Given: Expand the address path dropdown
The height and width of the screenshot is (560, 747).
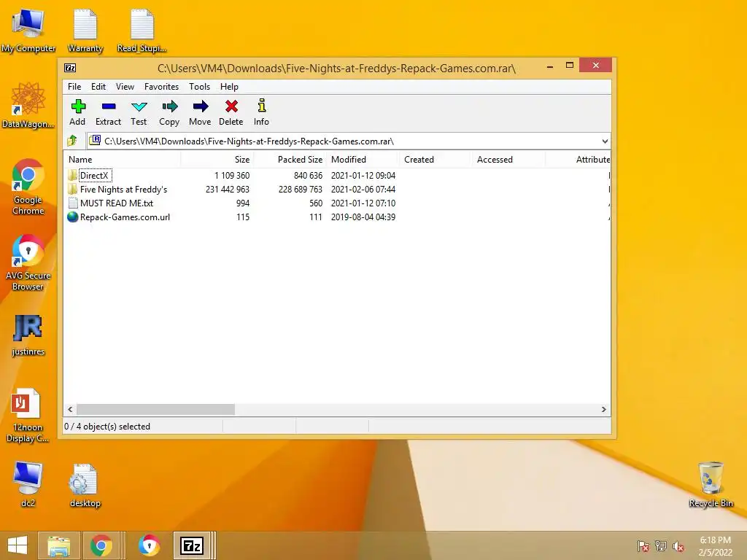Looking at the screenshot, I should tap(605, 141).
